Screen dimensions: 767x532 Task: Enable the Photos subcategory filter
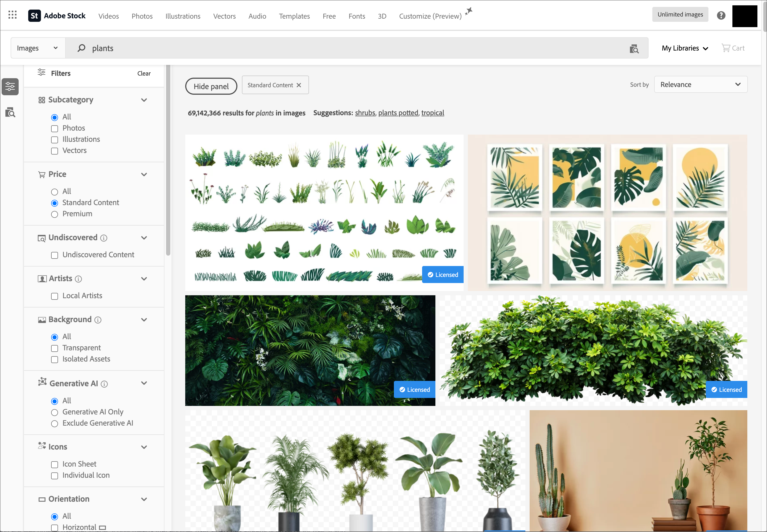(54, 128)
